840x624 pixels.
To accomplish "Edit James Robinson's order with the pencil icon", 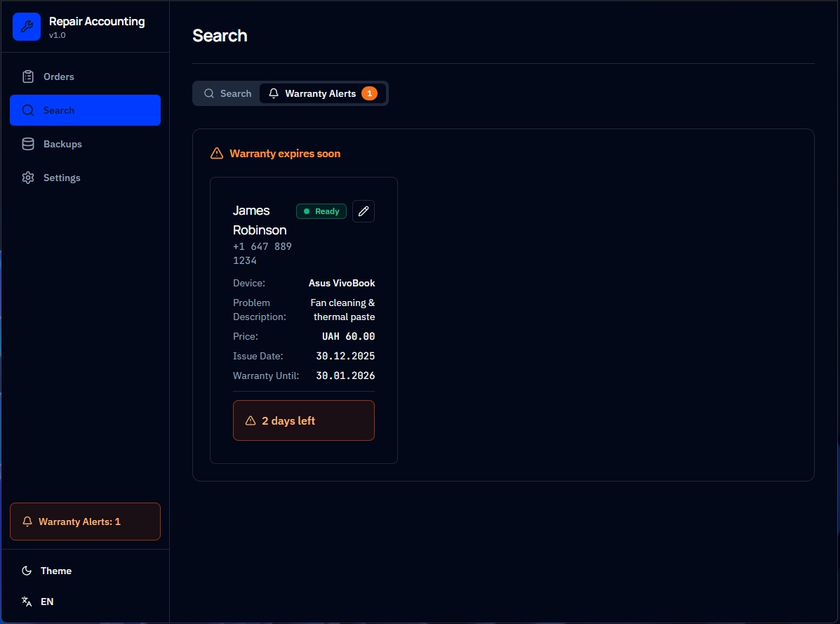I will [x=363, y=211].
